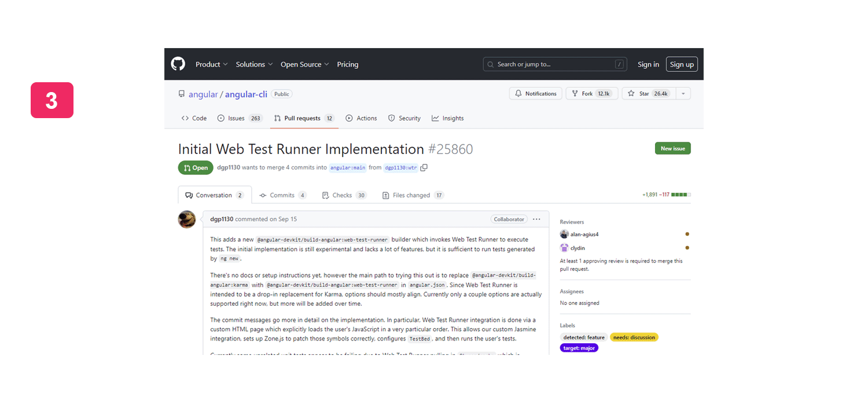Open the Actions tab
The height and width of the screenshot is (403, 868).
[x=361, y=118]
